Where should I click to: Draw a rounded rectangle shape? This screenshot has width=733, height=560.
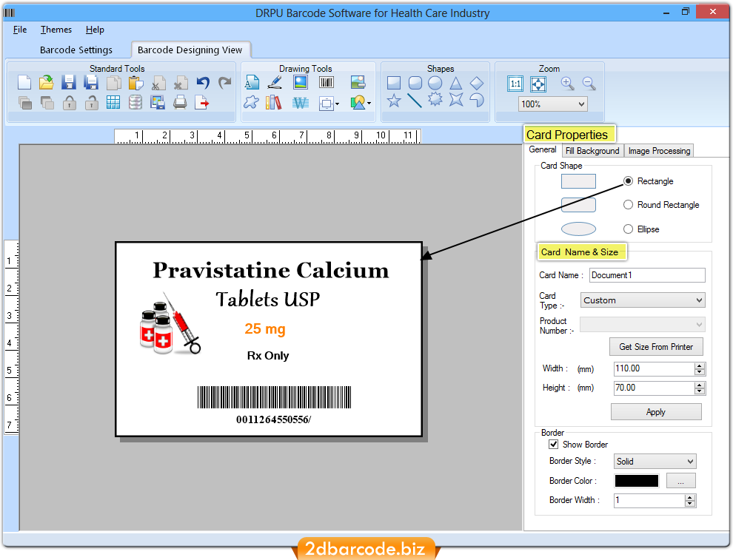[415, 83]
